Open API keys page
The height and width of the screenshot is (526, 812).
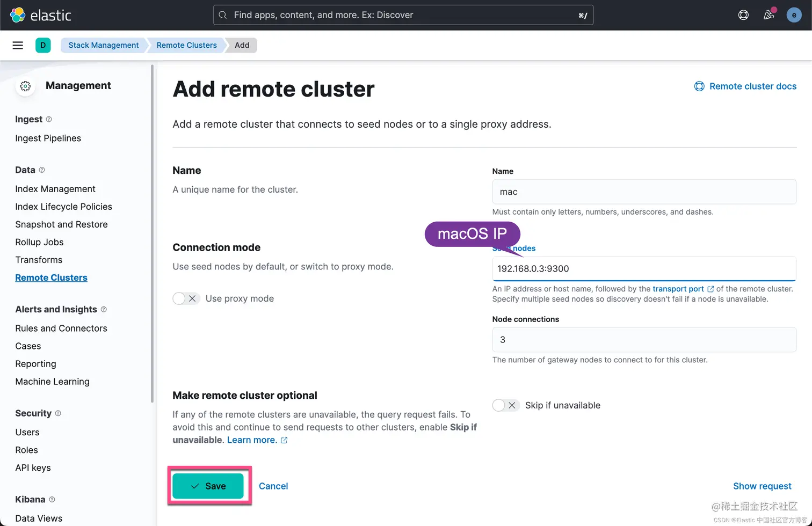coord(33,467)
